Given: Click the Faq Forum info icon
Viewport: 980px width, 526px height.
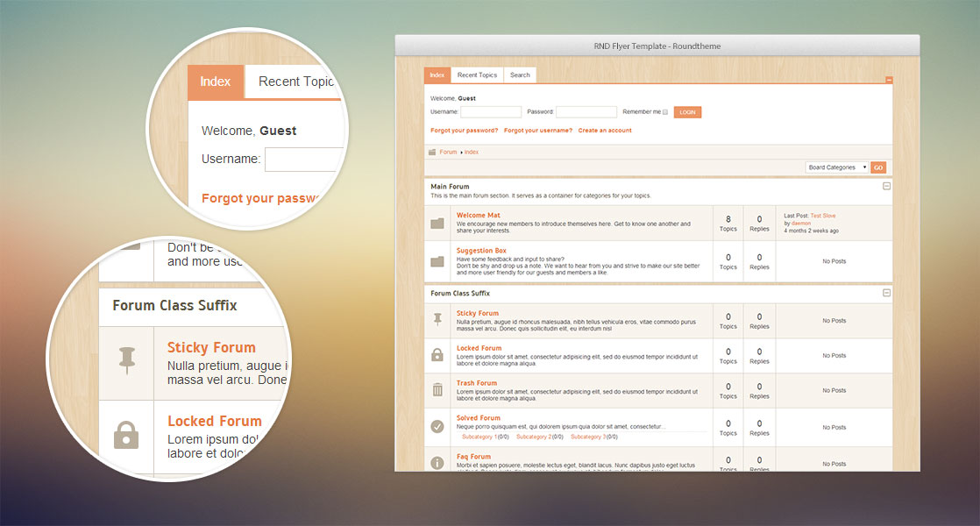Looking at the screenshot, I should (437, 463).
